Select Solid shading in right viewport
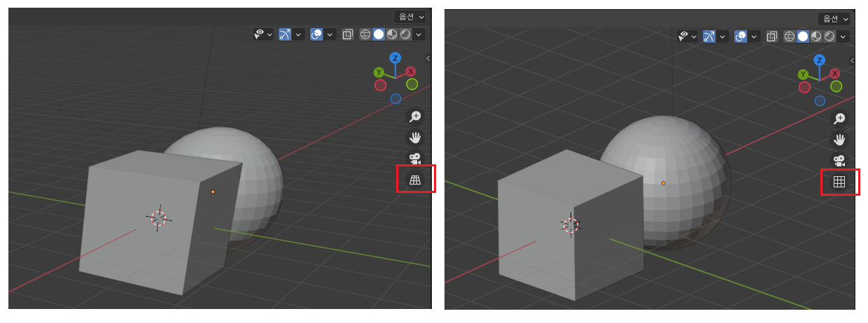 [x=803, y=36]
